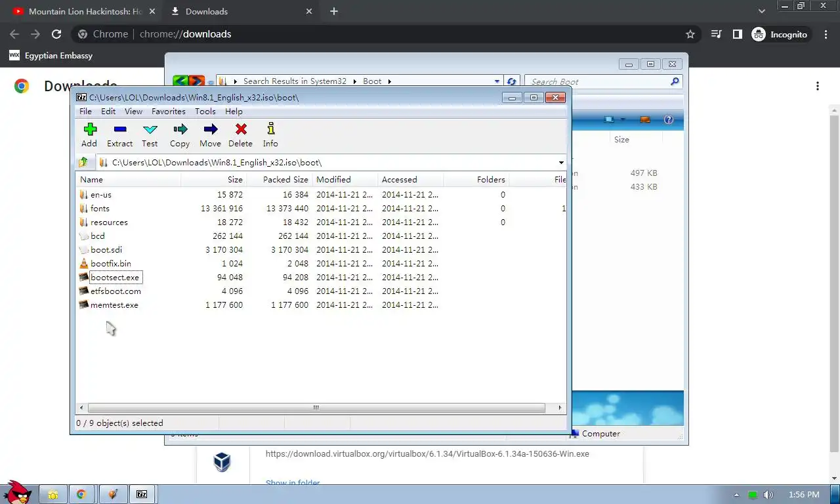The width and height of the screenshot is (840, 504).
Task: Open a new Chrome tab
Action: pos(334,11)
